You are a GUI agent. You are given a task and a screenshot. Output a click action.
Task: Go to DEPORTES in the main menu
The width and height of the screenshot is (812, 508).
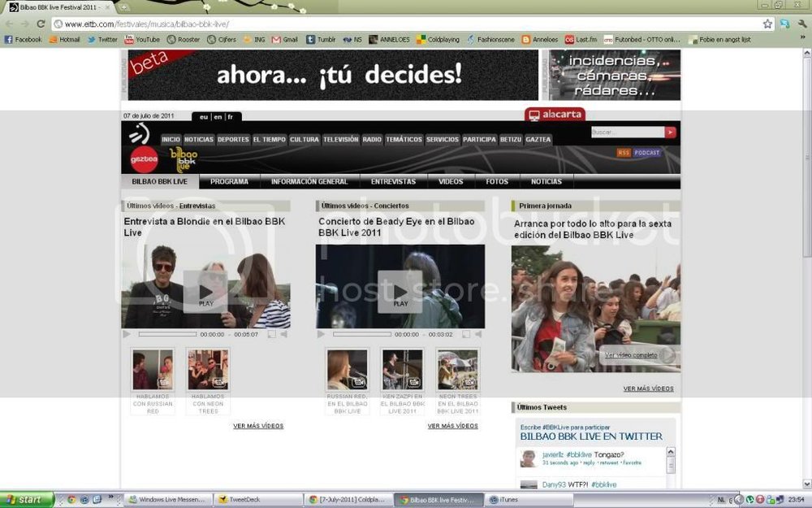pos(233,140)
